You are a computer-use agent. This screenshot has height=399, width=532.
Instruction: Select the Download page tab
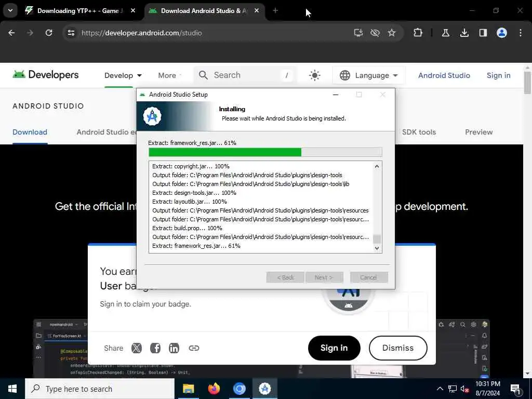(x=30, y=132)
